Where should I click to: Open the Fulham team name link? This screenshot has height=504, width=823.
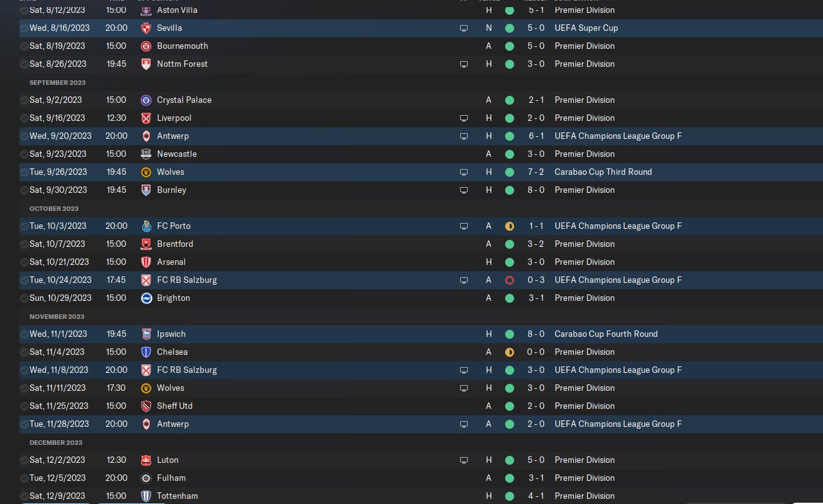171,478
